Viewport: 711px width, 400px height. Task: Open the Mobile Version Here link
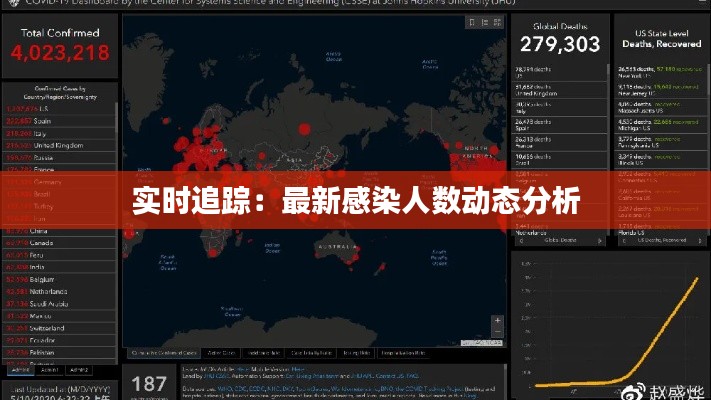298,369
